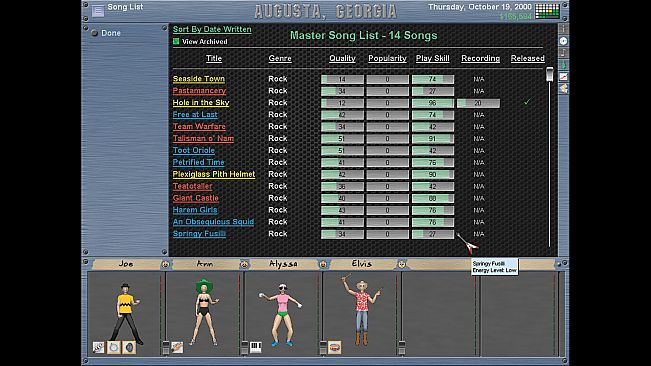Click the CD disc sidebar icon
651x366 pixels.
[x=563, y=41]
